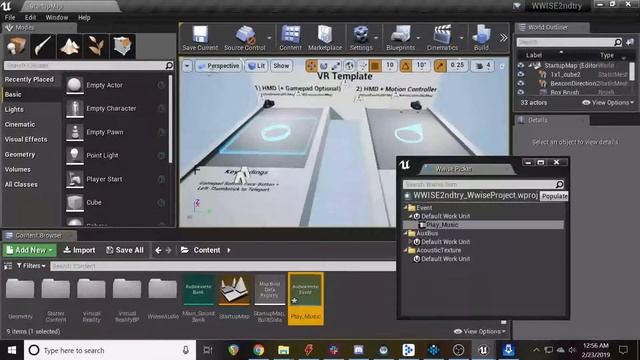The width and height of the screenshot is (640, 360).
Task: Toggle visibility of BeaconDirection actor
Action: (521, 83)
